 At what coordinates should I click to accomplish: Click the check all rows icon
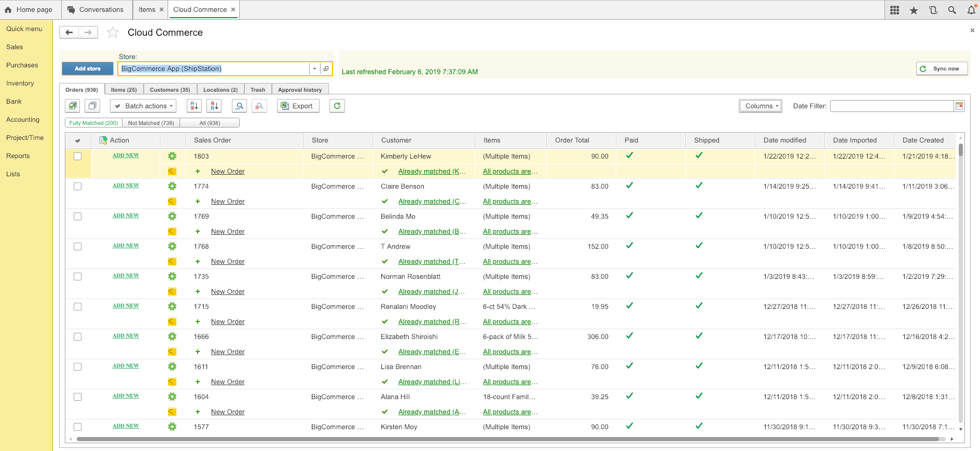click(73, 106)
